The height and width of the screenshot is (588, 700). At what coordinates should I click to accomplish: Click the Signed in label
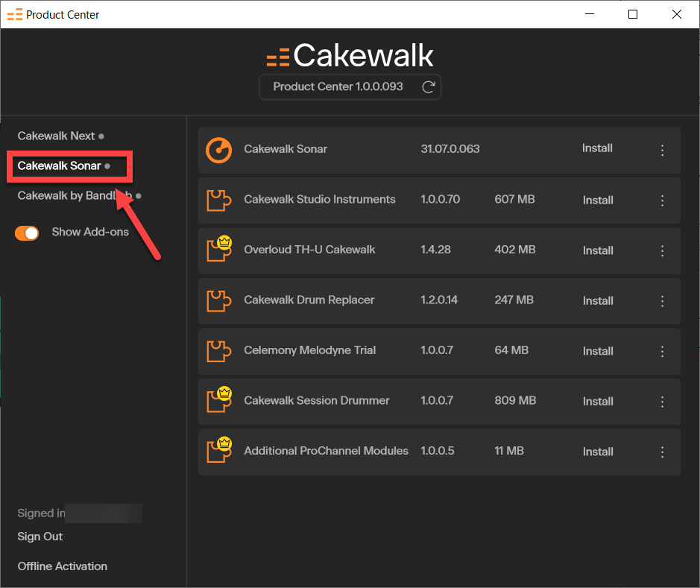point(41,513)
